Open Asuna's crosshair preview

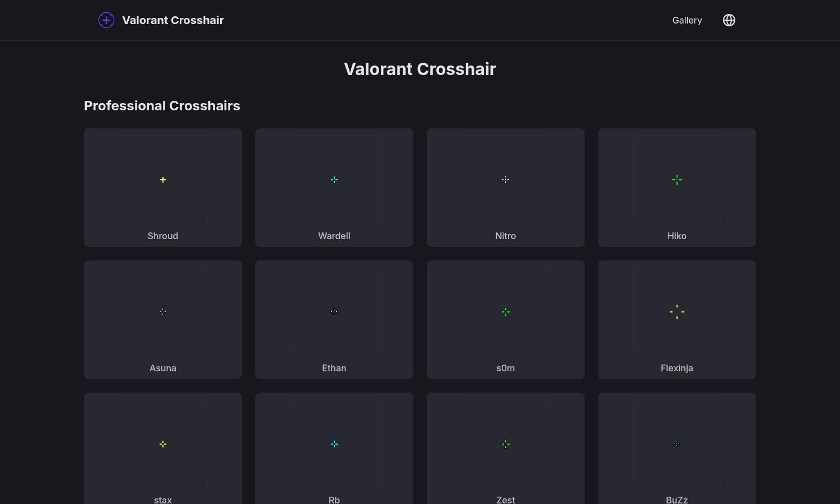click(163, 312)
